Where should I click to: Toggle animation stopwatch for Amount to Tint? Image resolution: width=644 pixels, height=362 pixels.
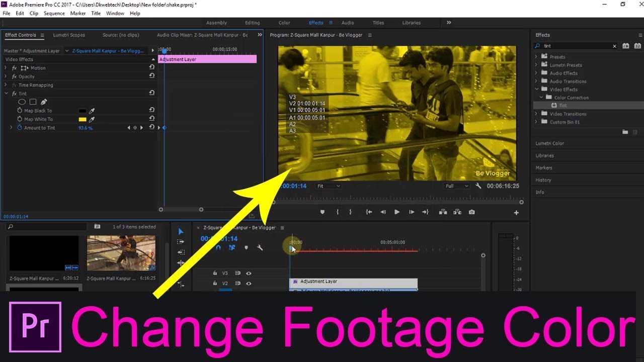click(20, 128)
